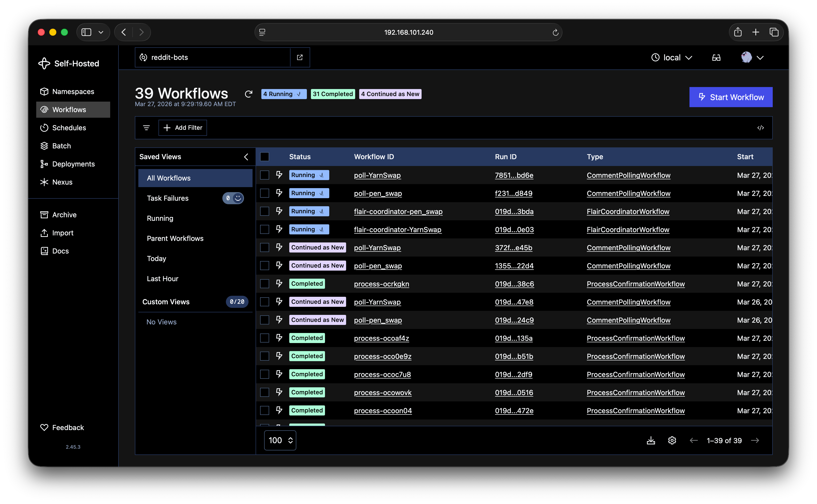Open the Workflows section in the sidebar
Screen dimensions: 817x504
click(69, 109)
